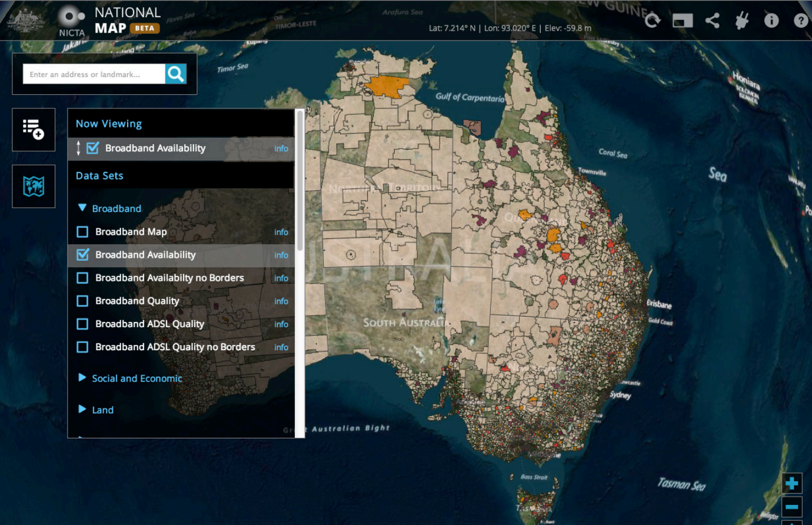Uncheck Broadband Availability in Now Viewing
Image resolution: width=812 pixels, height=525 pixels.
pos(92,148)
